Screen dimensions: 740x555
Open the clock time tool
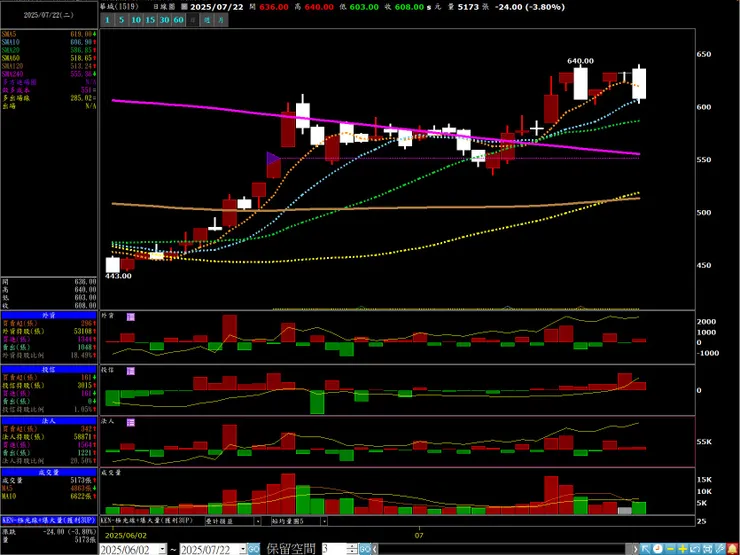[x=657, y=549]
